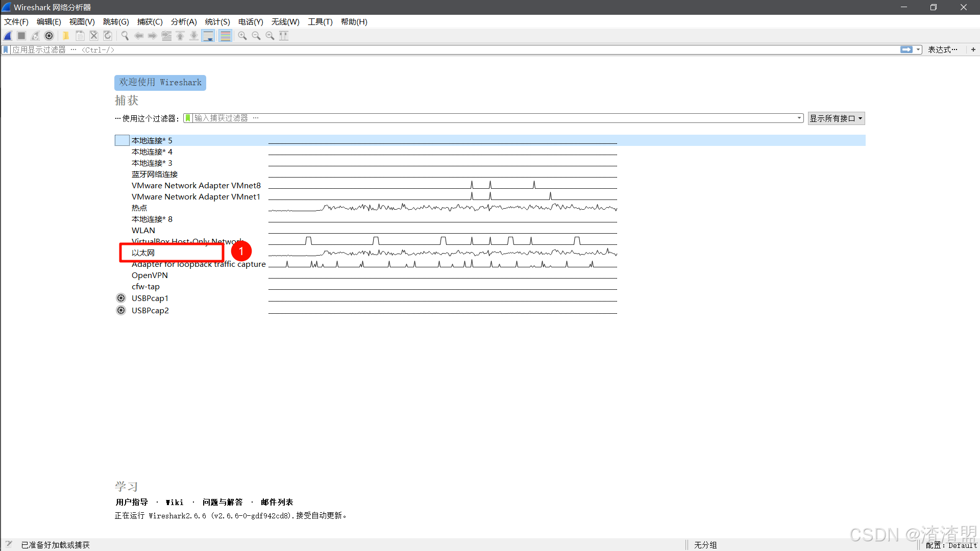Screen dimensions: 980x551
Task: Toggle packet list colorization
Action: tap(225, 36)
